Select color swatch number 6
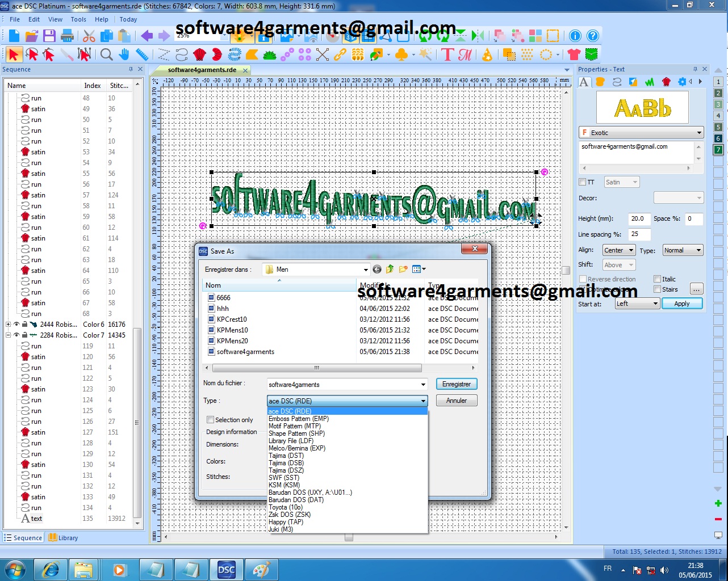The height and width of the screenshot is (581, 728). coord(718,138)
